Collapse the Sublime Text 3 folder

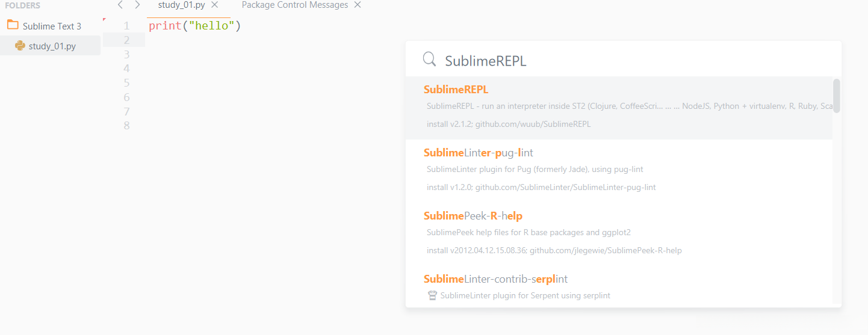[52, 26]
